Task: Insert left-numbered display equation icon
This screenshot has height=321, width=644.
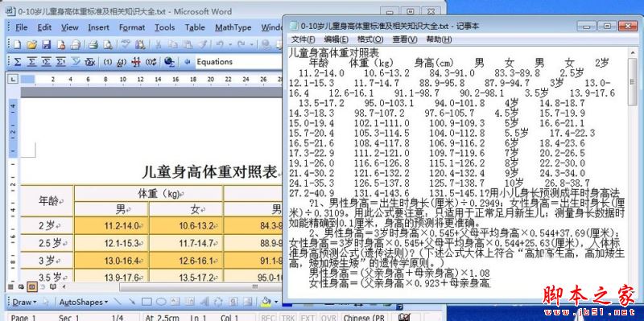Action: pyautogui.click(x=47, y=62)
